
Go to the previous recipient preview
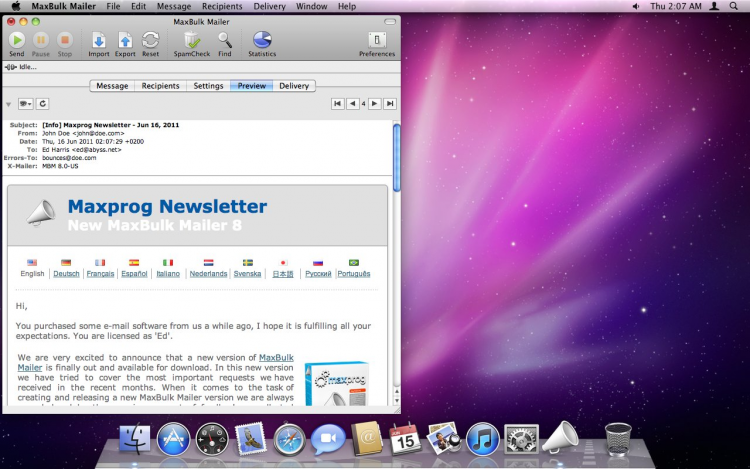click(x=353, y=104)
